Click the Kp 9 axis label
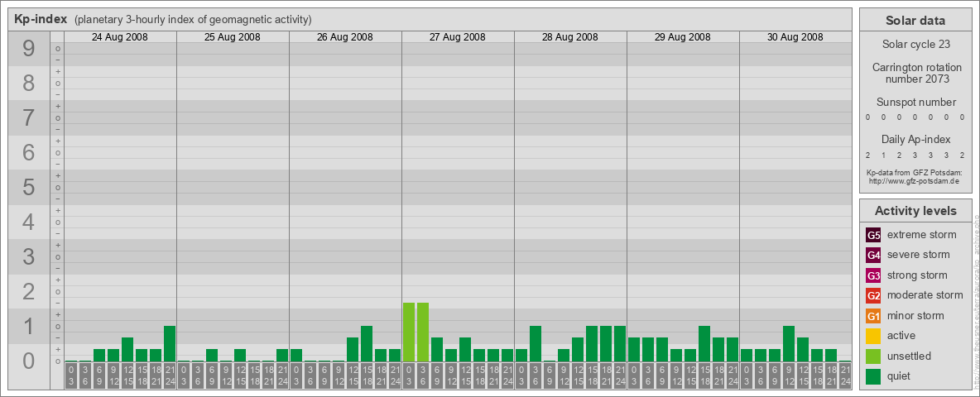 (x=29, y=49)
